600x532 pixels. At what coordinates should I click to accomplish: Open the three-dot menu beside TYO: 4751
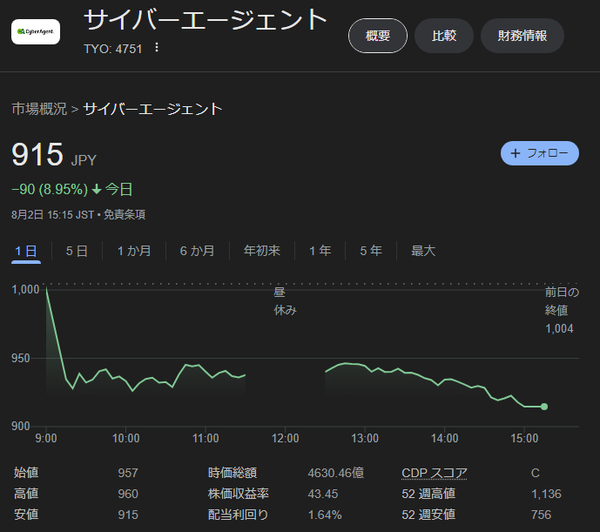pos(157,47)
